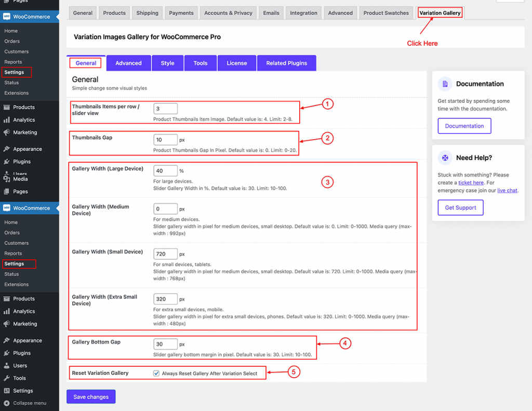Click Collapse menu in the sidebar
The height and width of the screenshot is (411, 532).
(30, 403)
